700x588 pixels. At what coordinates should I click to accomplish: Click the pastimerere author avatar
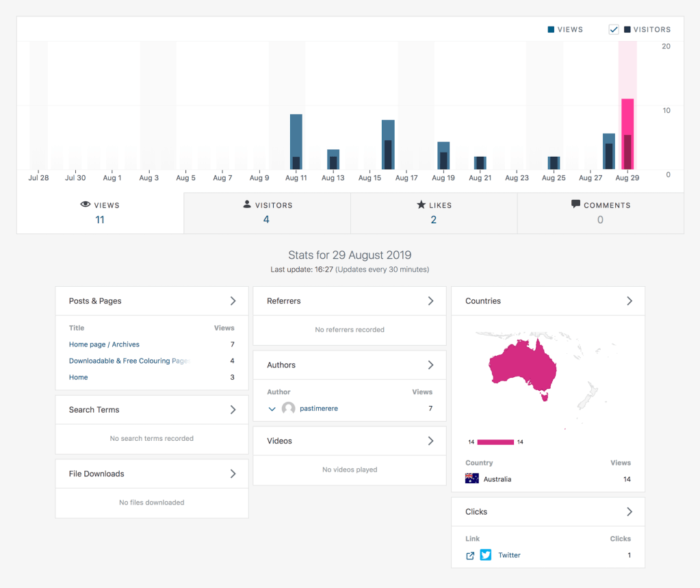pyautogui.click(x=288, y=409)
